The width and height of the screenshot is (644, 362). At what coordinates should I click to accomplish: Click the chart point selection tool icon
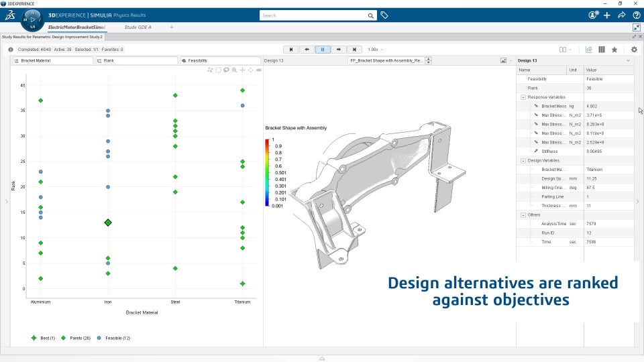(210, 70)
